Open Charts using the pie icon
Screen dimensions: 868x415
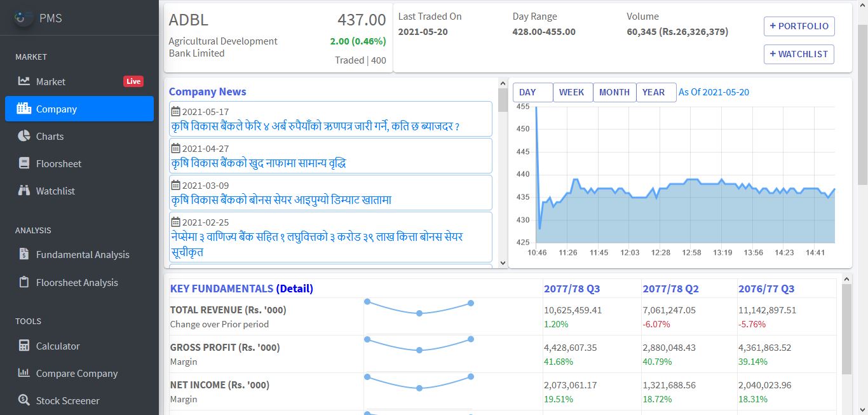click(x=24, y=136)
